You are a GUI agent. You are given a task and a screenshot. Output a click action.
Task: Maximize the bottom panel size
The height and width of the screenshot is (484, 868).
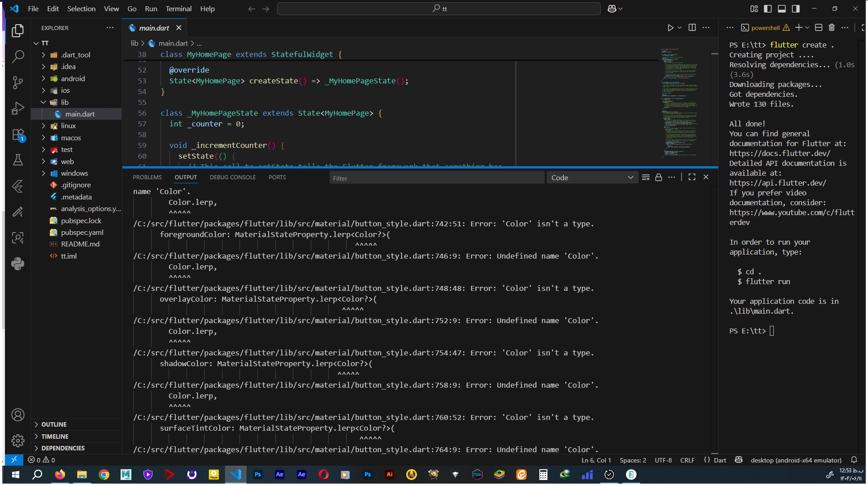692,177
